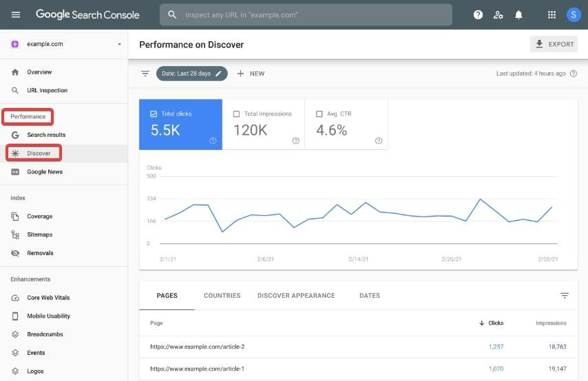
Task: Enable the Total impressions checkbox
Action: [x=236, y=114]
